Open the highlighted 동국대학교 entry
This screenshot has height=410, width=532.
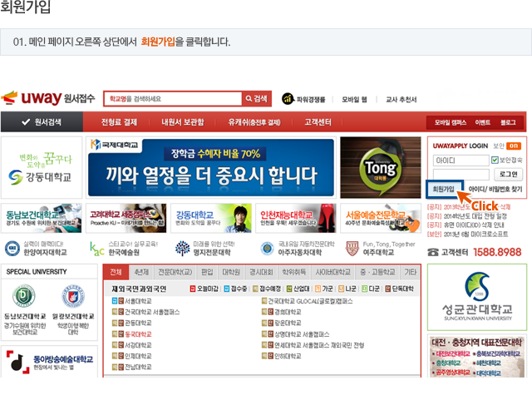pyautogui.click(x=138, y=334)
